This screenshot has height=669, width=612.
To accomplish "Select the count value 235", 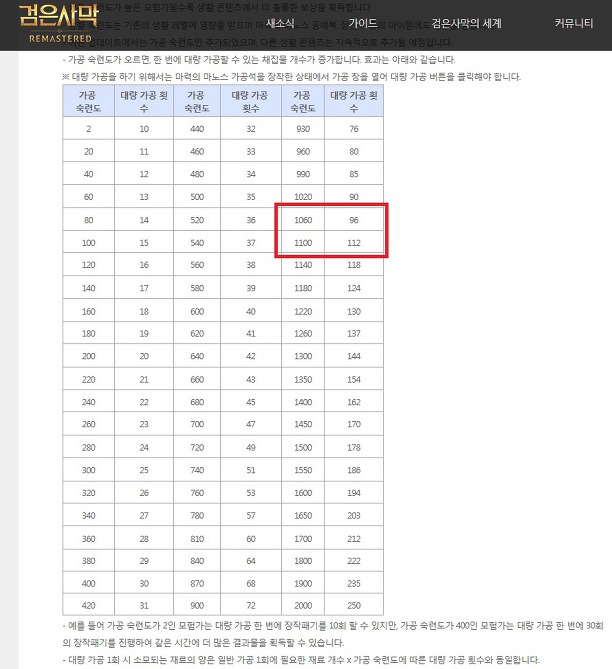I will tap(354, 584).
